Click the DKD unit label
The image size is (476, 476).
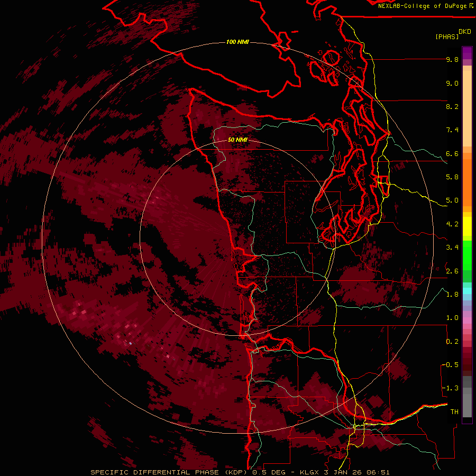(x=465, y=32)
